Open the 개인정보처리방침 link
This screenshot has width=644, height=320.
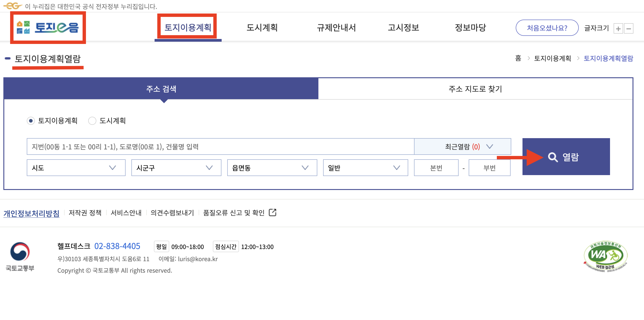[x=32, y=213]
